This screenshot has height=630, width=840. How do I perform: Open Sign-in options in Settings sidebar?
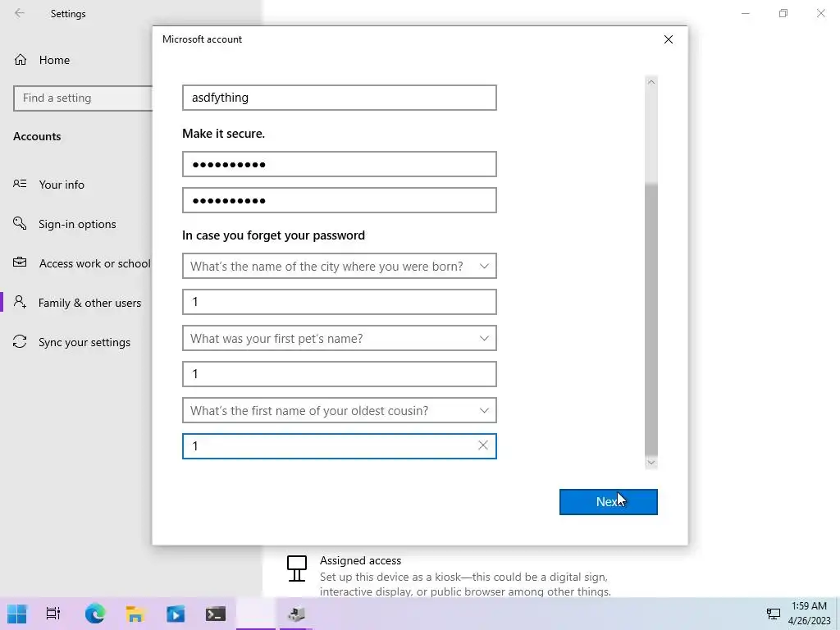pyautogui.click(x=77, y=224)
